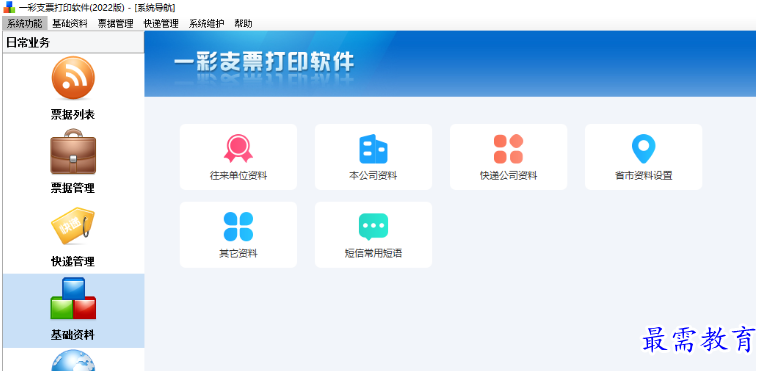Click the 基础资料 sidebar label
764x371 pixels.
pyautogui.click(x=73, y=335)
